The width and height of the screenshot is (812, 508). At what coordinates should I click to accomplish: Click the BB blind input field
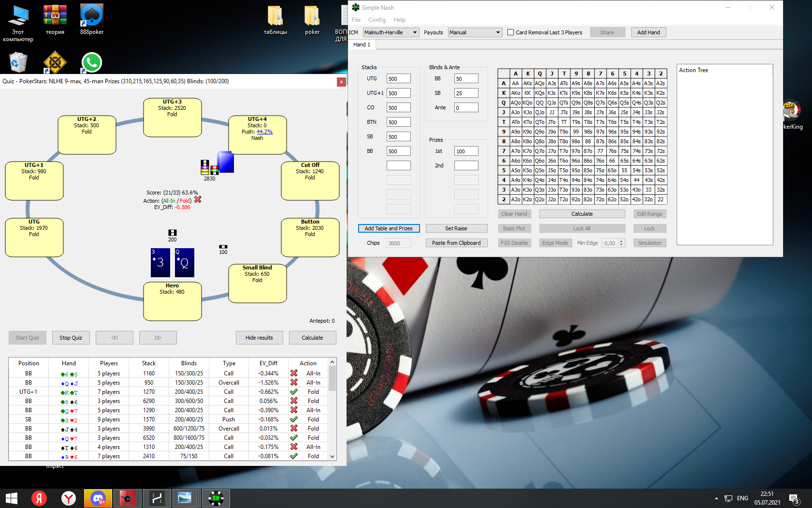pos(466,79)
